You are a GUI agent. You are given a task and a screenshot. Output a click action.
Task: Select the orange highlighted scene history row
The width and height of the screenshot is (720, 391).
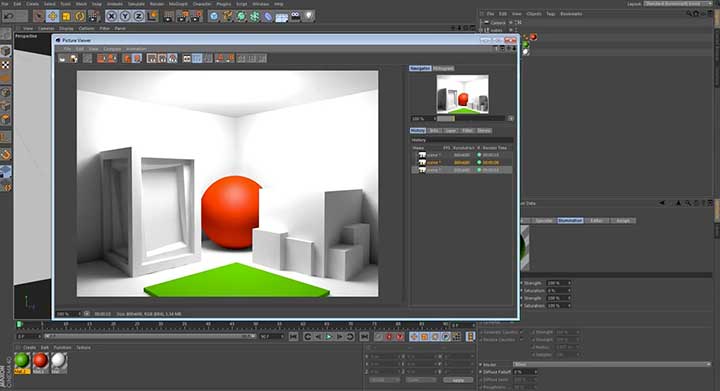pos(461,162)
